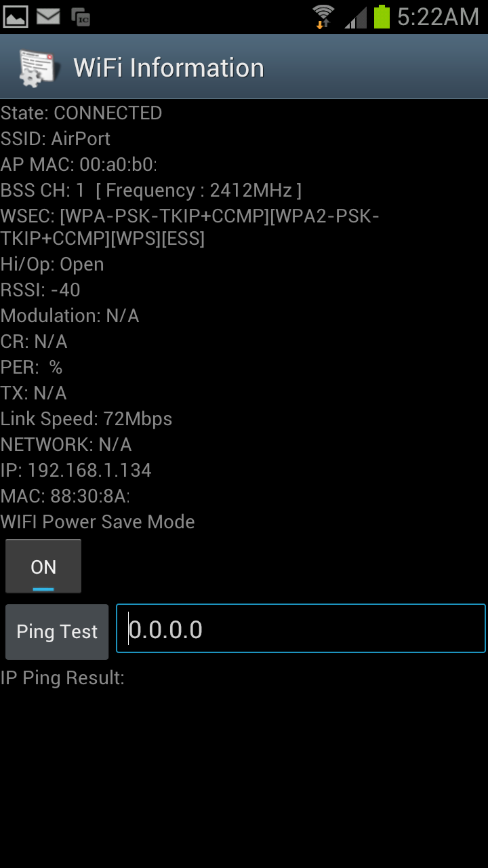Tap the 5:22AM clock in status bar
Screen dimensions: 488x868
point(438,17)
